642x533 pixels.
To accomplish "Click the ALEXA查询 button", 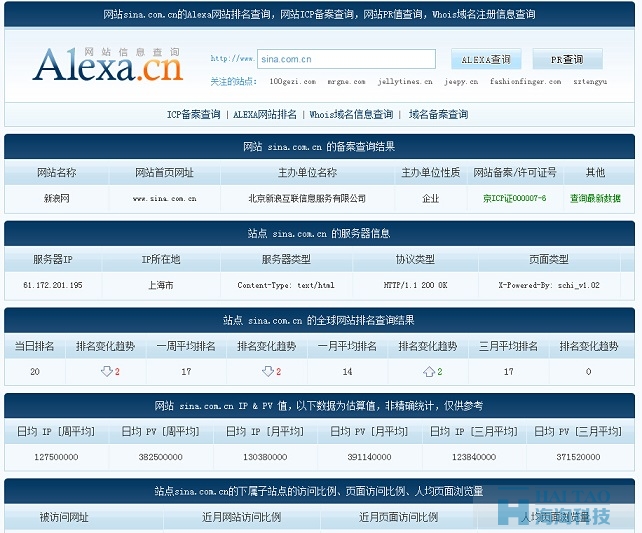I will click(x=486, y=59).
